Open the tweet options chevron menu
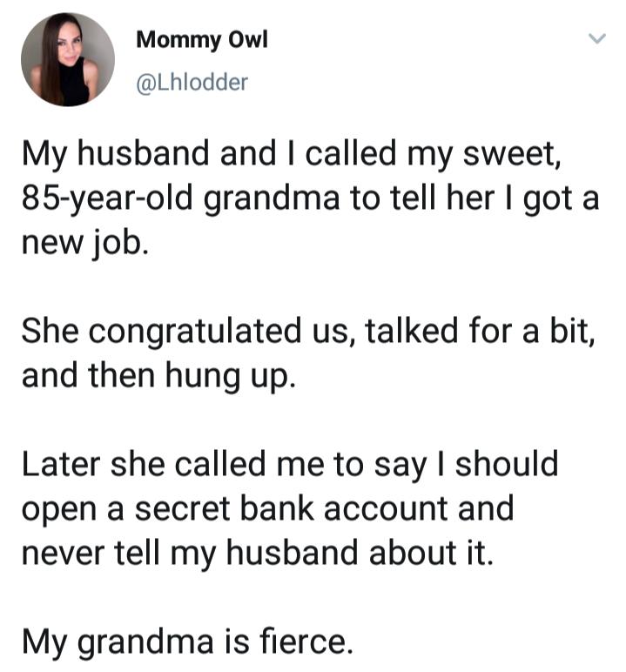626x672 pixels. point(596,39)
